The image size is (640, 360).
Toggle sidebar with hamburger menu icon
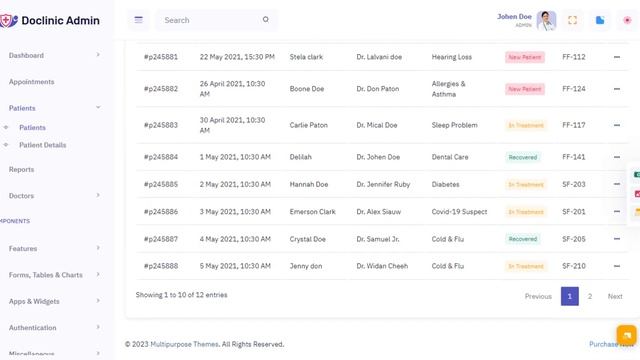coord(138,20)
